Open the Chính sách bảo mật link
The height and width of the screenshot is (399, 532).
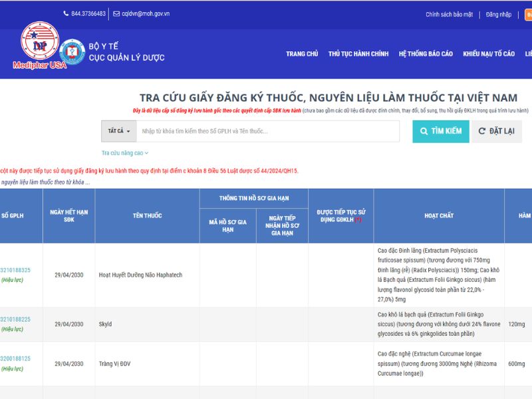[x=450, y=14]
